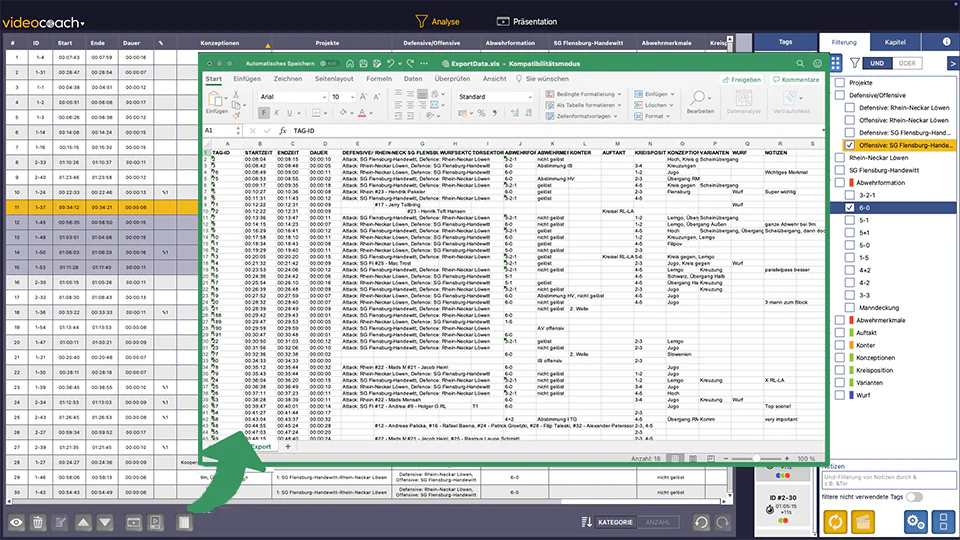Viewport: 960px width, 540px height.
Task: Click the sort order icon beside KATEGORIE
Action: (587, 522)
